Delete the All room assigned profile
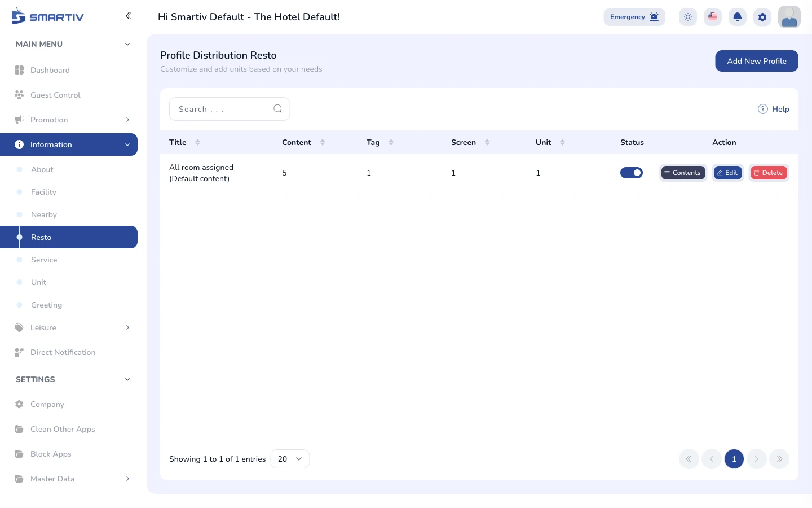Image resolution: width=812 pixels, height=508 pixels. [x=769, y=173]
